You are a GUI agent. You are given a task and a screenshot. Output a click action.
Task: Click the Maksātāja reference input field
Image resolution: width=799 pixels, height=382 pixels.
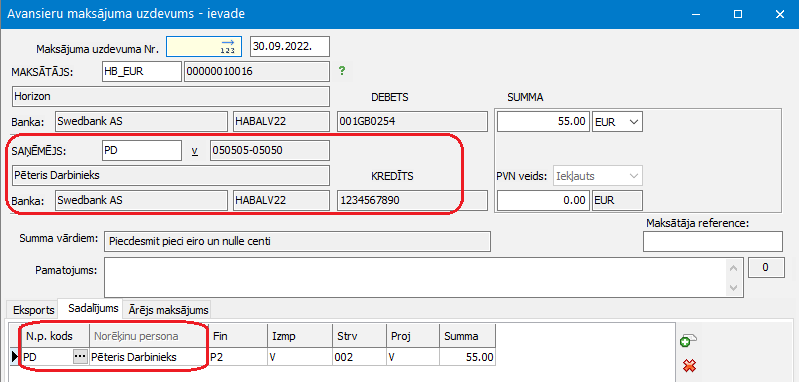713,241
